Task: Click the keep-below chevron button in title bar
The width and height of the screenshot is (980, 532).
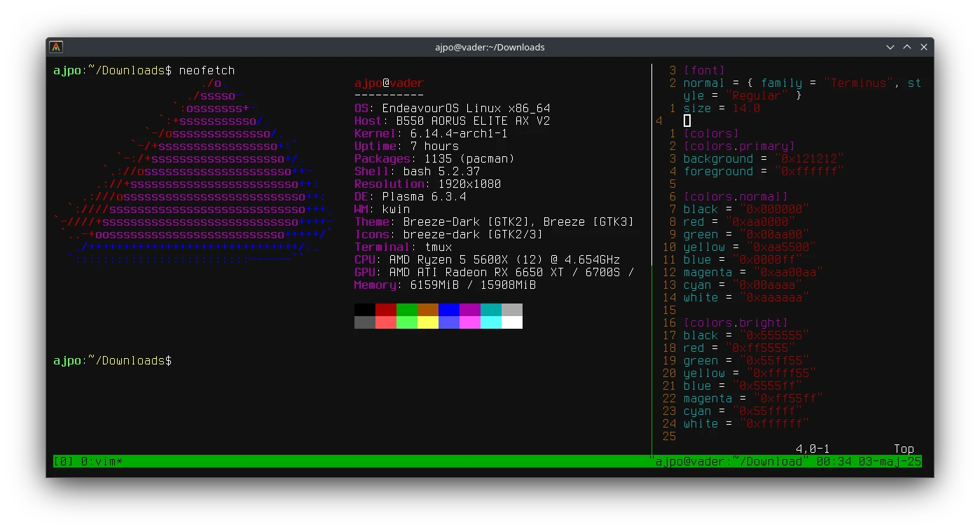Action: (x=890, y=47)
